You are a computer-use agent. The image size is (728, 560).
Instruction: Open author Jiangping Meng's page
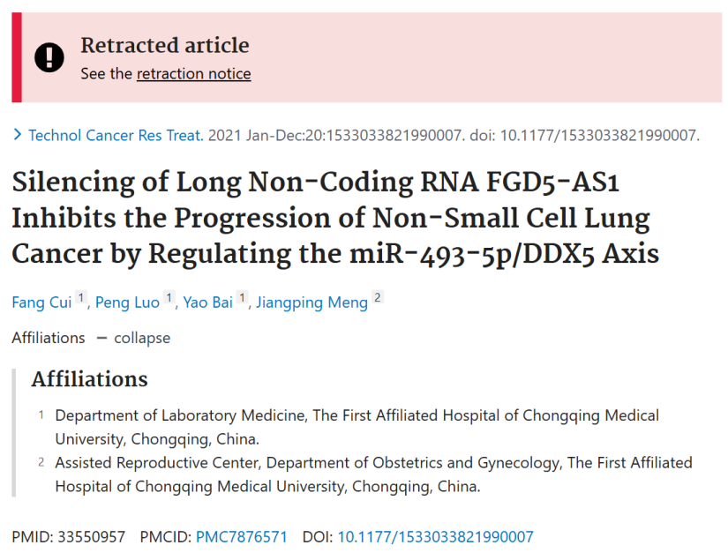311,302
